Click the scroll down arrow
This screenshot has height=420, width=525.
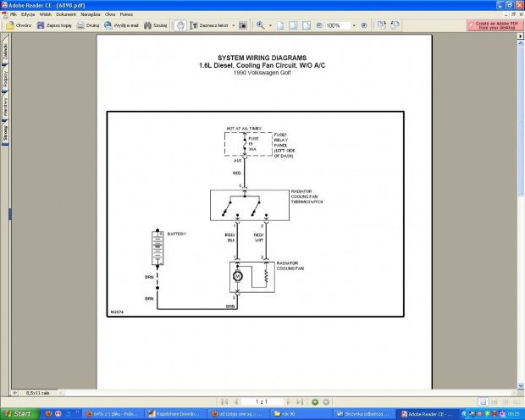point(521,385)
